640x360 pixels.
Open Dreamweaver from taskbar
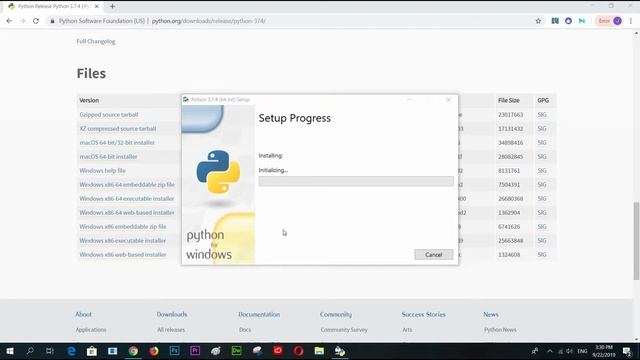[236, 351]
